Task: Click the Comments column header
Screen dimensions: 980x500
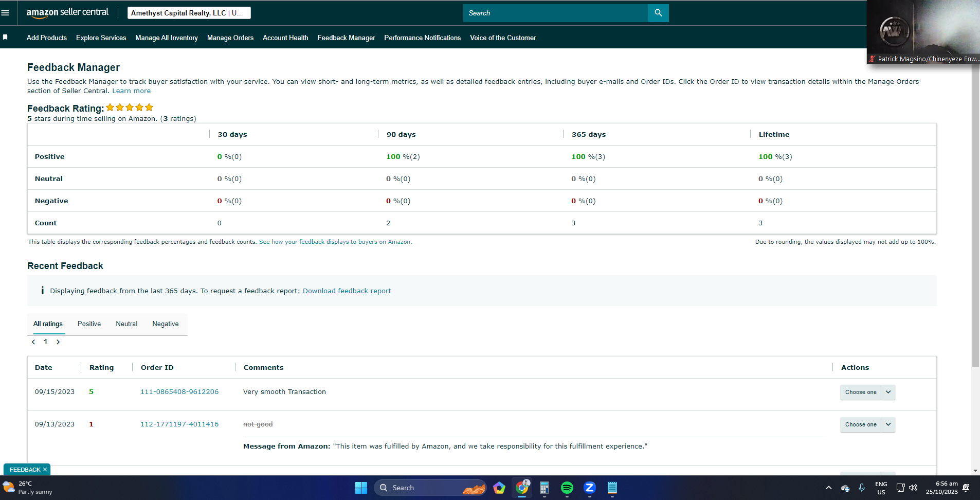Action: (x=263, y=367)
